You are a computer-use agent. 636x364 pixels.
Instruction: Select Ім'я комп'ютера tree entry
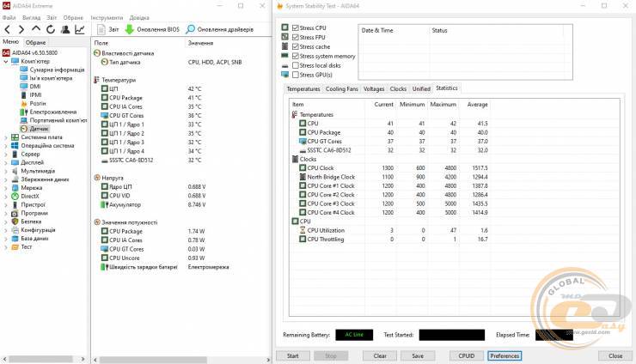pyautogui.click(x=51, y=78)
